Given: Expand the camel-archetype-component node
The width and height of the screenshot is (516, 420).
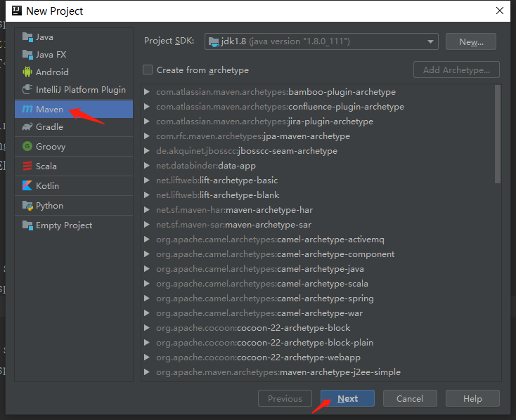Looking at the screenshot, I should (x=147, y=254).
